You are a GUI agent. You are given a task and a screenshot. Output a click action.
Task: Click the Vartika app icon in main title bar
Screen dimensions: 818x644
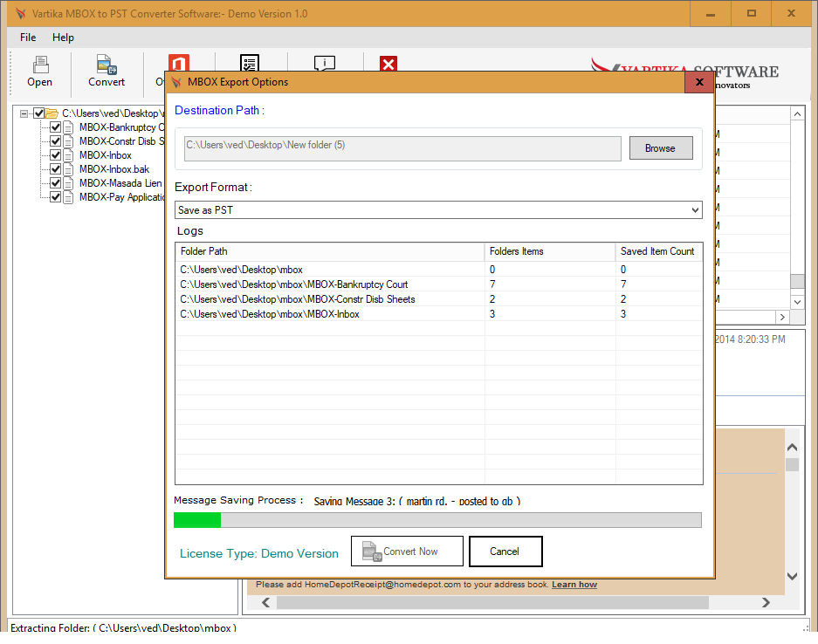click(x=20, y=14)
